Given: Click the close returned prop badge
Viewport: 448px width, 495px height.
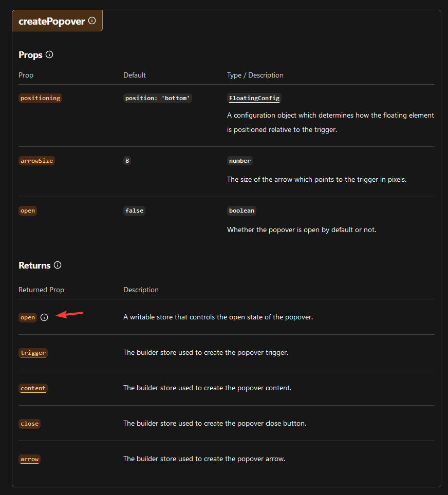Looking at the screenshot, I should [x=29, y=424].
